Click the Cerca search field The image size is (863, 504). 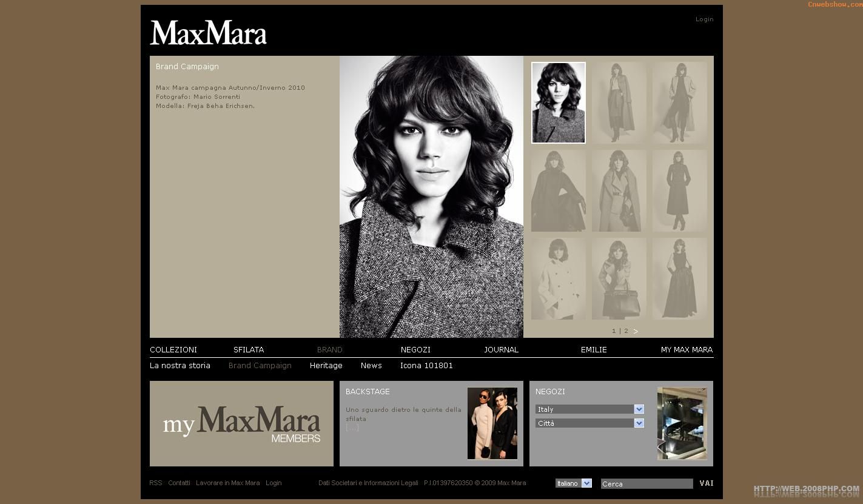[x=646, y=484]
